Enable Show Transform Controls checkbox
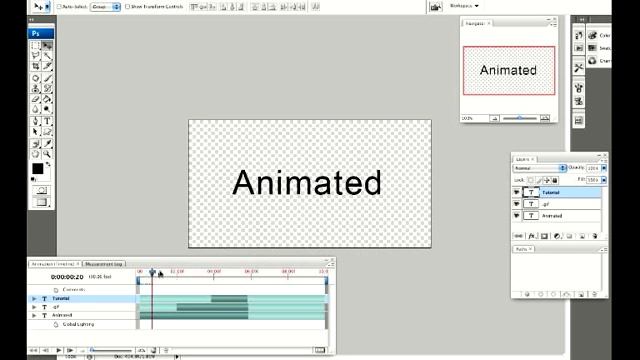Viewport: 640px width, 360px height. tap(127, 7)
